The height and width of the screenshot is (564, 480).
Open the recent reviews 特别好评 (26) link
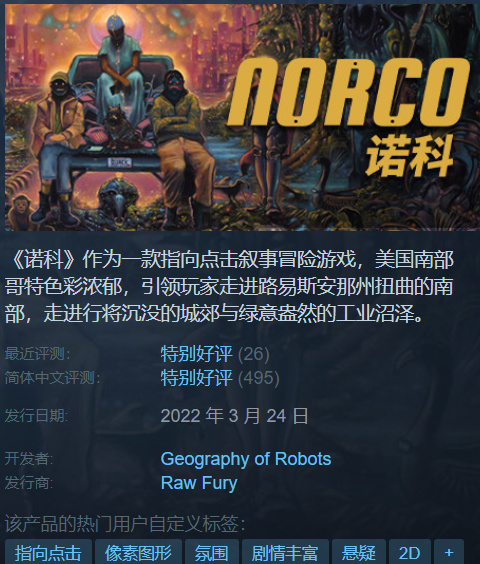[215, 354]
